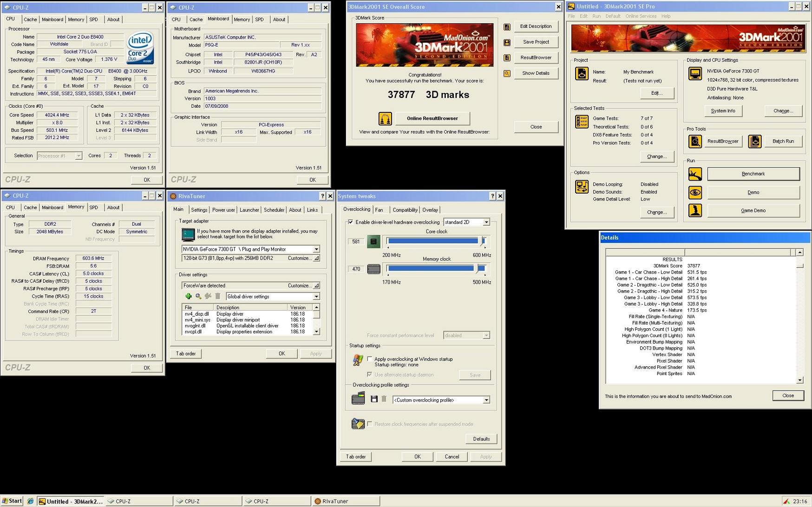Click the Core clock value field showing 581

click(356, 241)
